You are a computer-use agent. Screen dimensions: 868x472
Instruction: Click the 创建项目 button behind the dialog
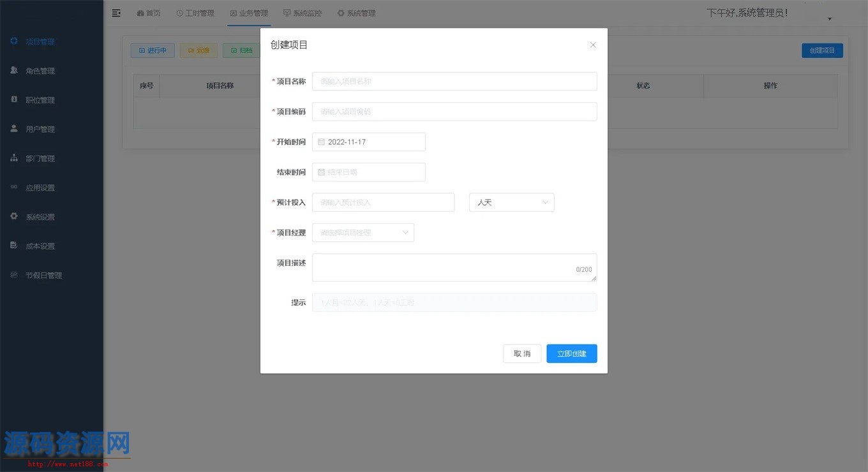[x=822, y=50]
